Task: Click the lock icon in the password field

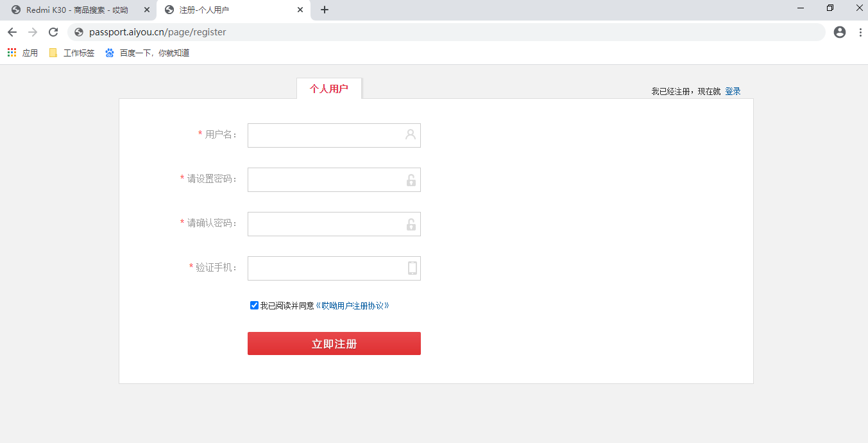Action: [x=411, y=179]
